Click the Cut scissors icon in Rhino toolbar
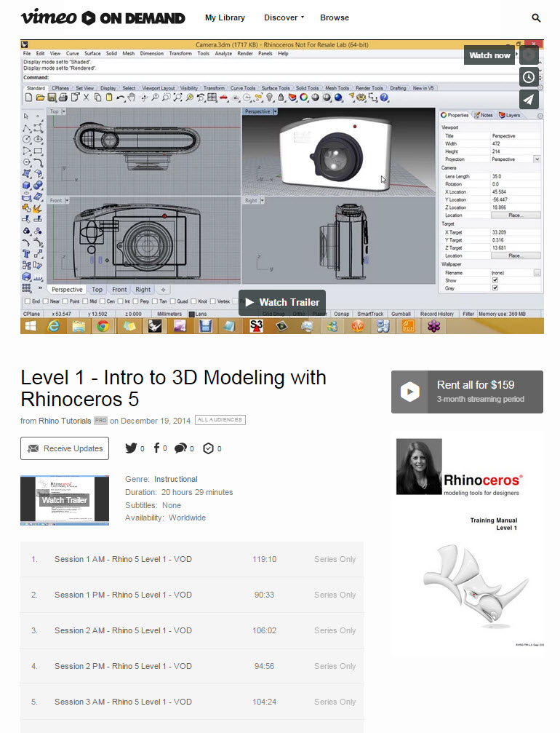560x733 pixels. (86, 98)
